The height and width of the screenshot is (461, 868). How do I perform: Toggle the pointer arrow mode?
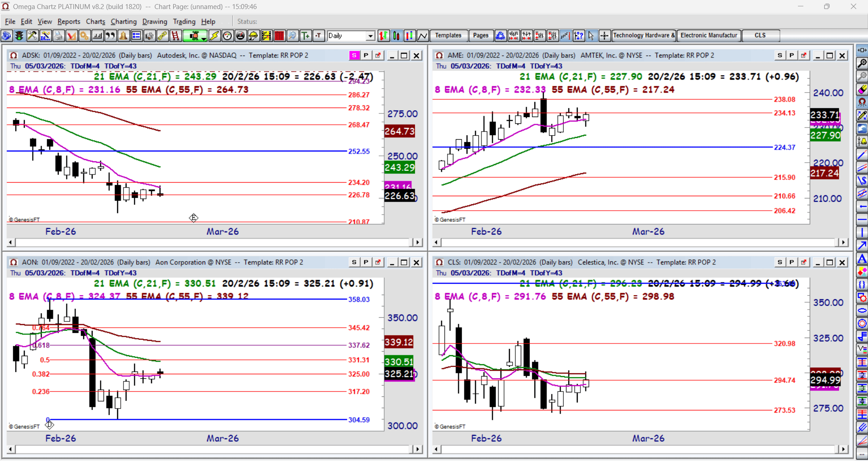591,36
